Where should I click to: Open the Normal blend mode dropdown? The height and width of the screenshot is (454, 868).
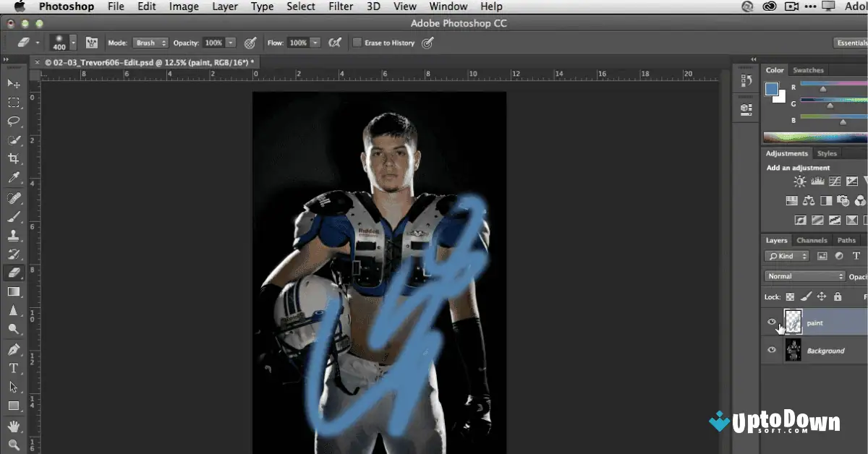pyautogui.click(x=804, y=275)
